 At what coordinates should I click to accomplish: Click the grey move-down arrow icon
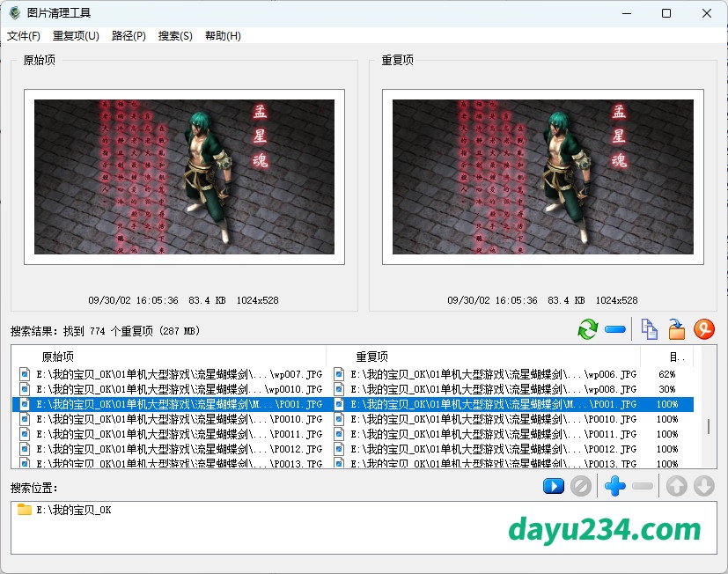pos(704,486)
